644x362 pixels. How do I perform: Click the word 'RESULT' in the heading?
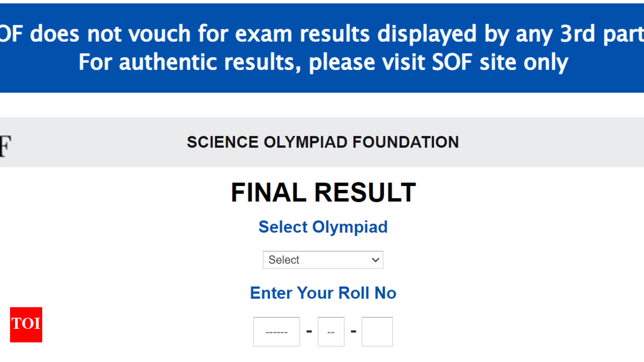[365, 193]
